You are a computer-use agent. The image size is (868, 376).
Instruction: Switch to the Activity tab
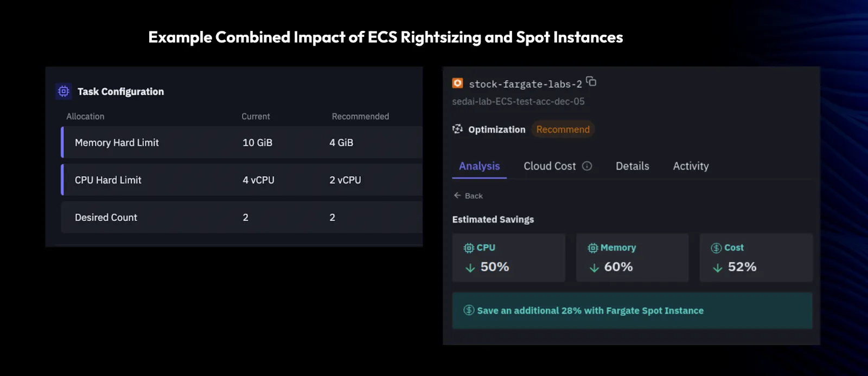coord(691,166)
